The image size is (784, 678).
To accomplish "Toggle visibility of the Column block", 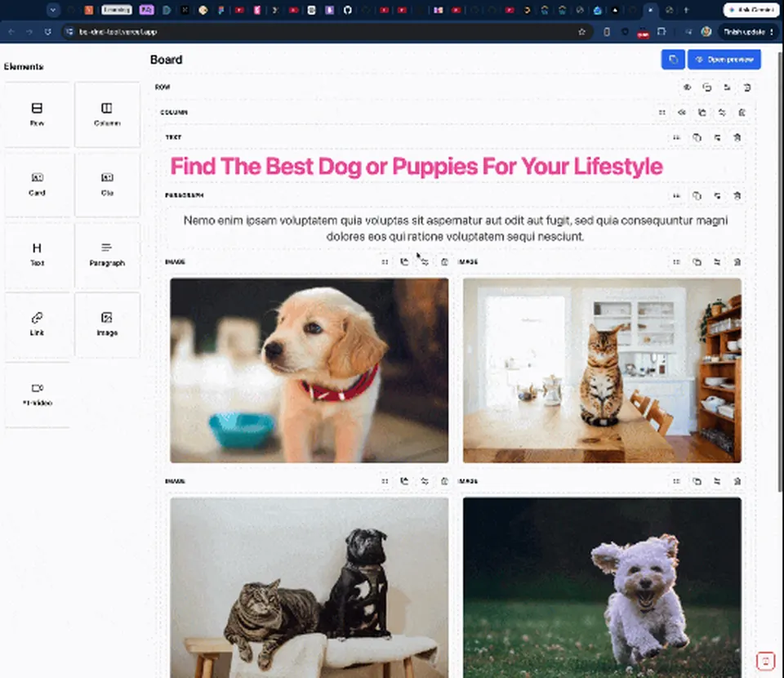I will (x=682, y=113).
